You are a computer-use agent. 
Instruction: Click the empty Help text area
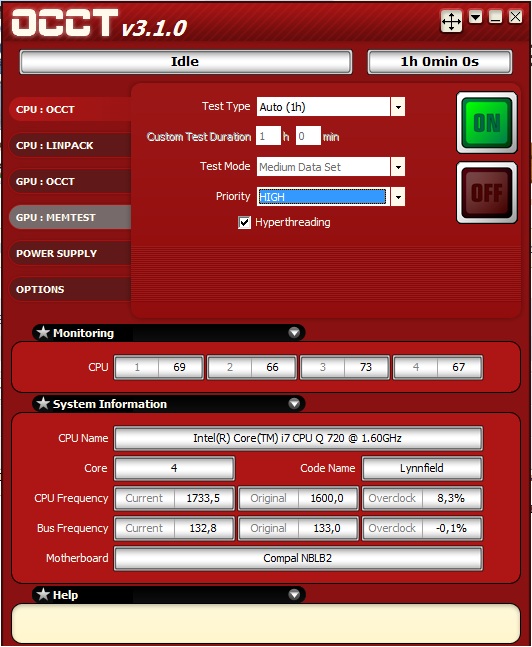coord(266,623)
